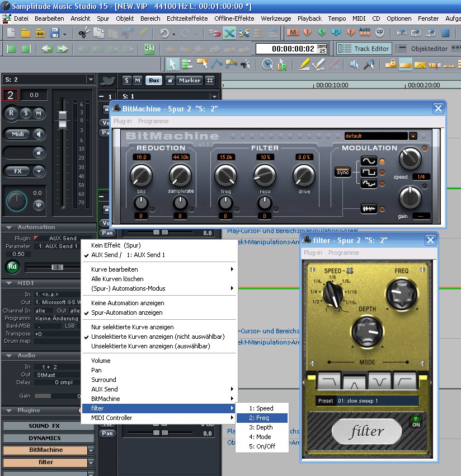Solo track 2 with the round S button
The height and width of the screenshot is (476, 461).
point(26,113)
